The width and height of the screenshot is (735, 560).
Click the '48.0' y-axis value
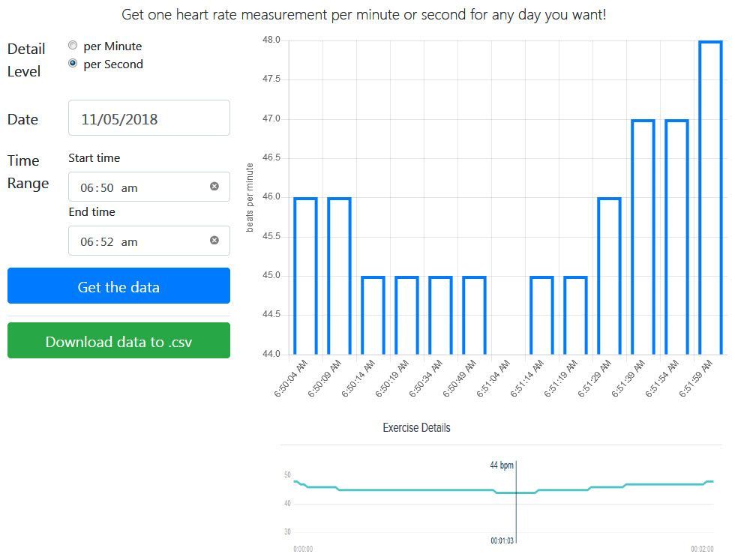click(271, 40)
